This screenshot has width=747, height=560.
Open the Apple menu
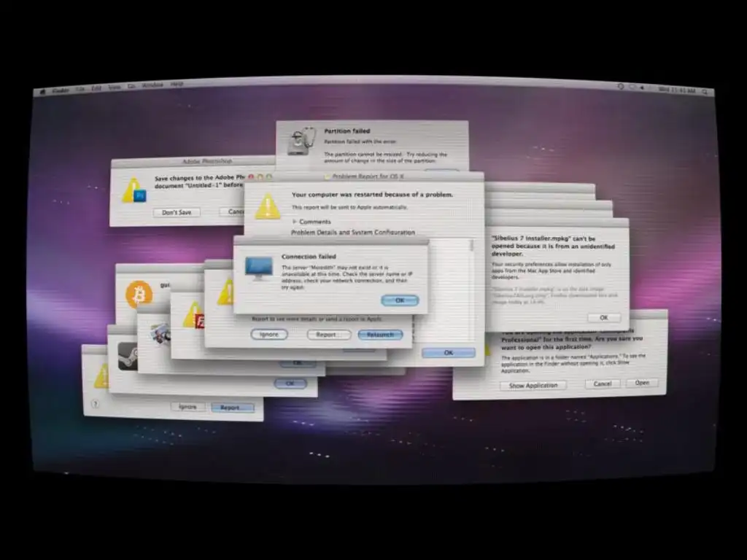[x=42, y=91]
